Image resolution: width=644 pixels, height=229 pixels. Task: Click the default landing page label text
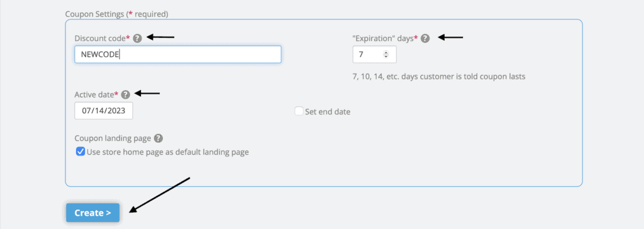pyautogui.click(x=168, y=152)
